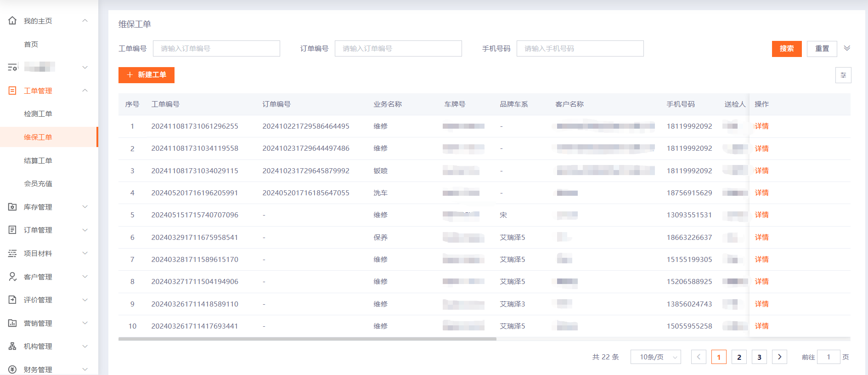Click the 搜索 button

[786, 49]
